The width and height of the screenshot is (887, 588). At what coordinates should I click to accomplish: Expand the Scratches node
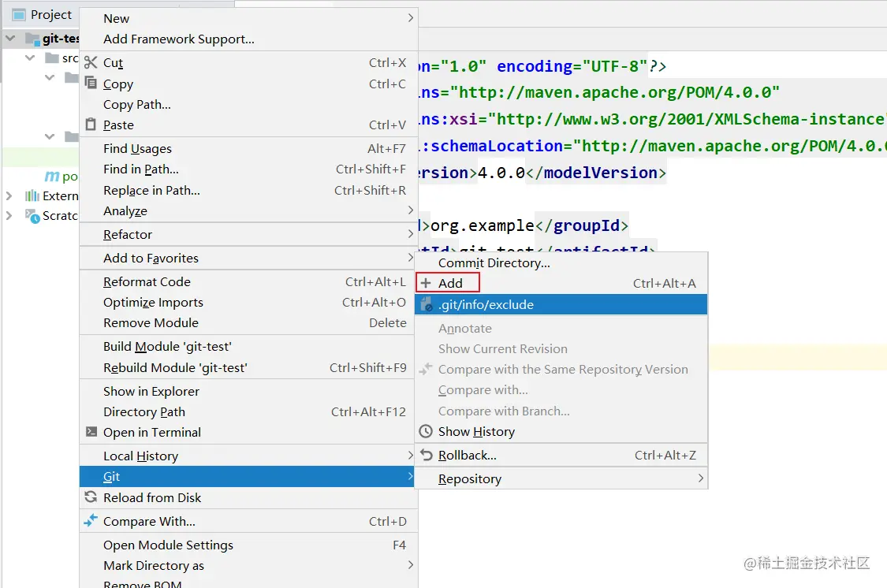9,215
